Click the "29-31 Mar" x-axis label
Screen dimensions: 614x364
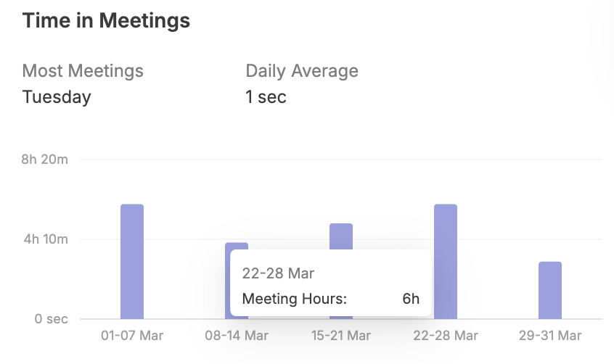[x=550, y=336]
